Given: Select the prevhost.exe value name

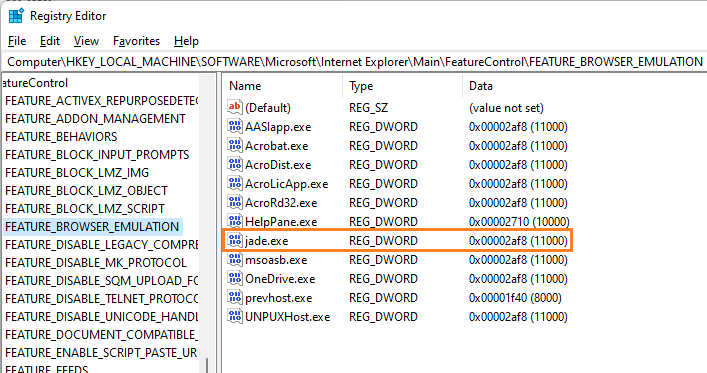Looking at the screenshot, I should [x=279, y=298].
